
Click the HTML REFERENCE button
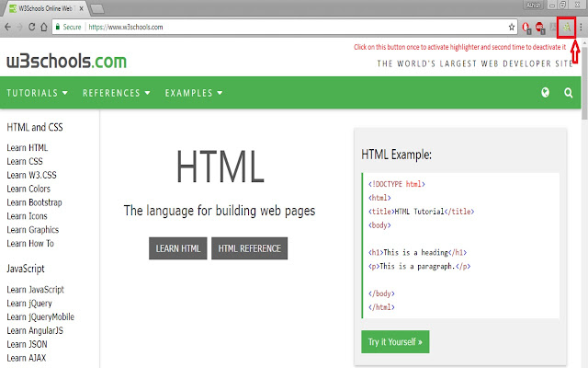(249, 248)
